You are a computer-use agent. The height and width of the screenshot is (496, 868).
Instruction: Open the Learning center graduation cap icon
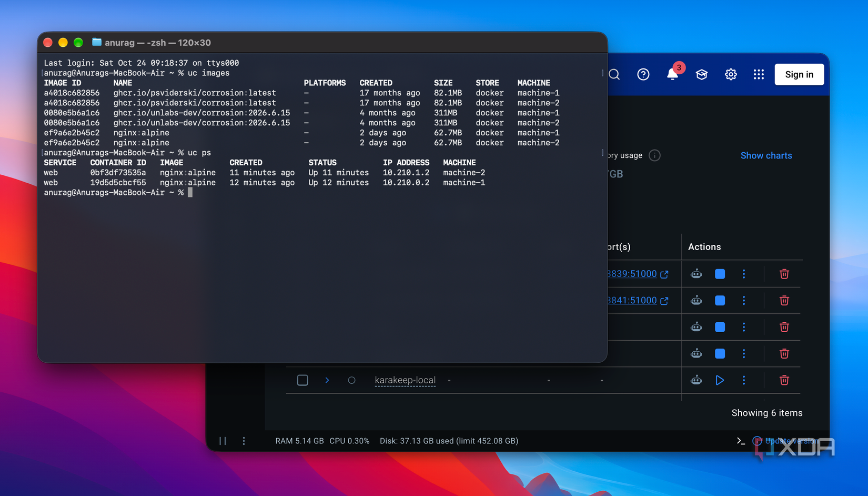pos(701,75)
